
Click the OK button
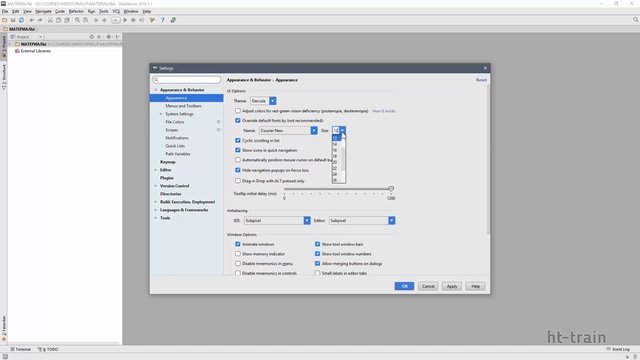[x=404, y=286]
